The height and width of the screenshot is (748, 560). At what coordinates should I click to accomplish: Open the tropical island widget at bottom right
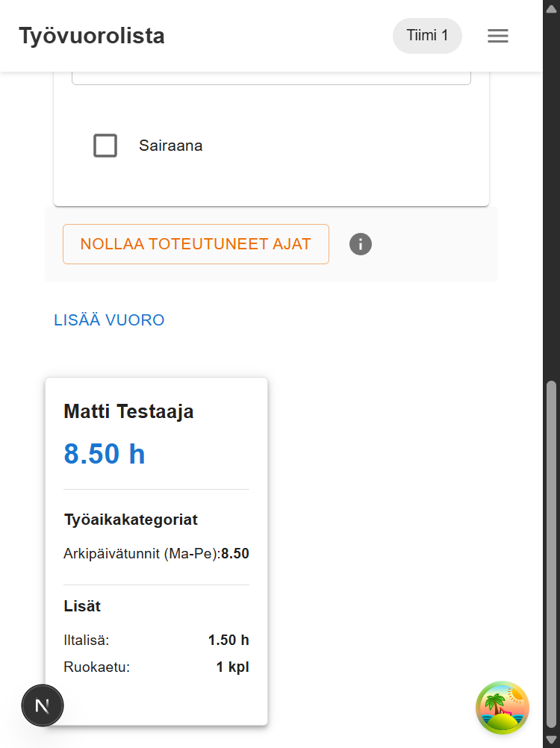502,708
